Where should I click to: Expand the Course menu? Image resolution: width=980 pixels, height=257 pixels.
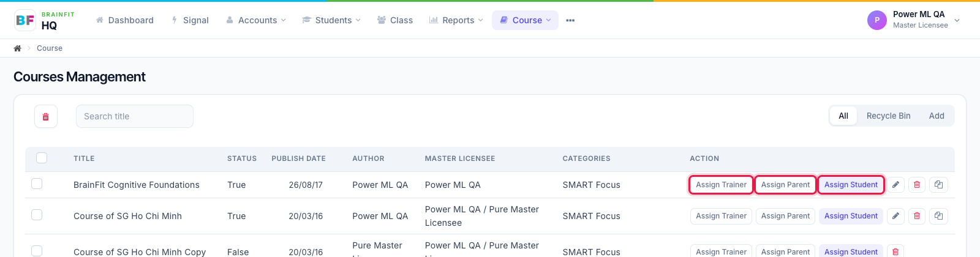point(525,20)
